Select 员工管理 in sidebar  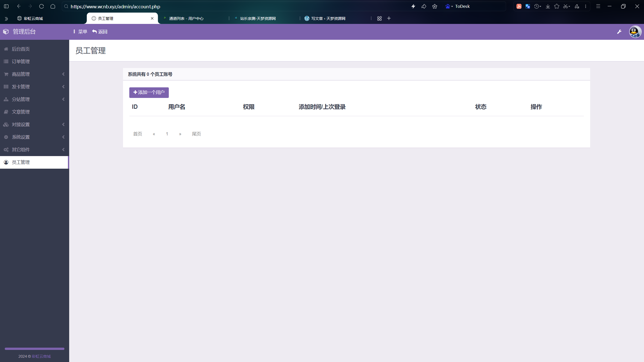coord(34,162)
